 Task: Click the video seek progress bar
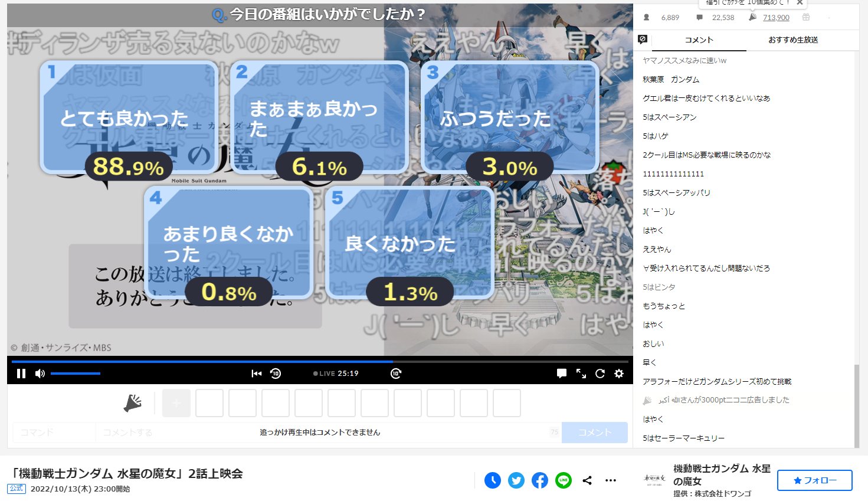pyautogui.click(x=320, y=361)
